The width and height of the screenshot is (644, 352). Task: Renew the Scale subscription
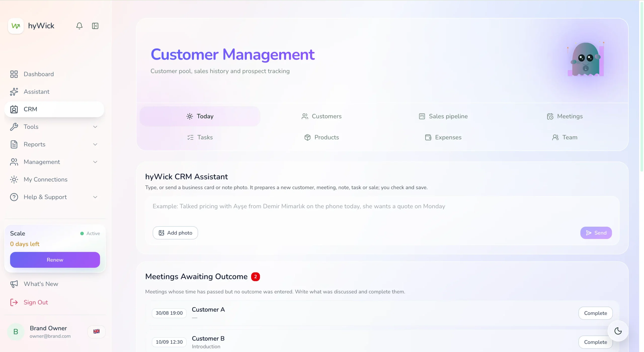tap(55, 260)
